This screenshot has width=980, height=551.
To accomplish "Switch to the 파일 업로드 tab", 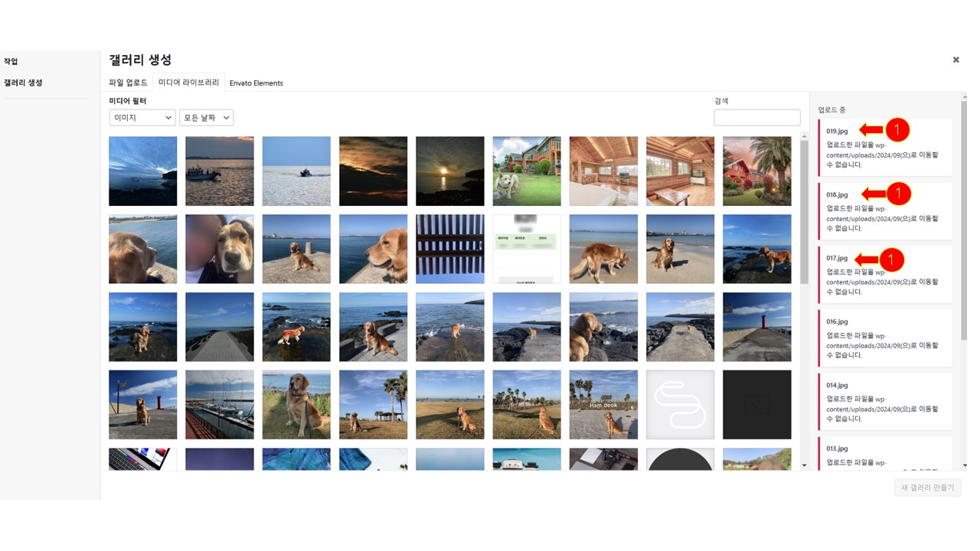I will [128, 83].
